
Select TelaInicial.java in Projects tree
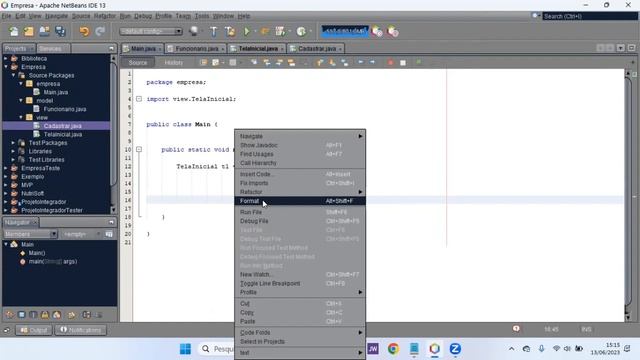click(62, 134)
